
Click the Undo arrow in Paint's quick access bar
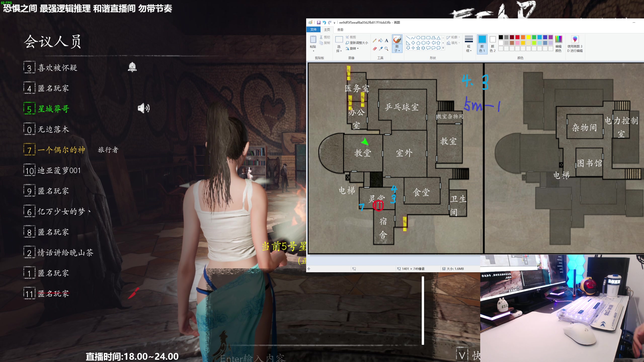point(324,22)
